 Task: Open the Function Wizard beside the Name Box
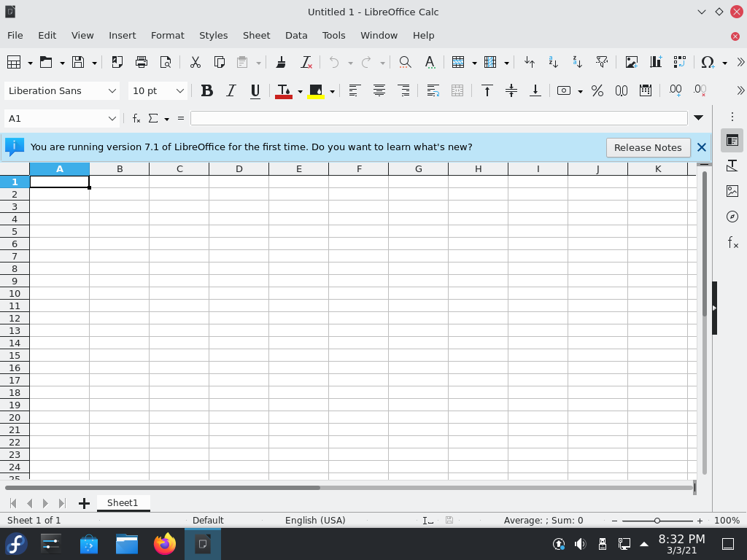point(136,119)
